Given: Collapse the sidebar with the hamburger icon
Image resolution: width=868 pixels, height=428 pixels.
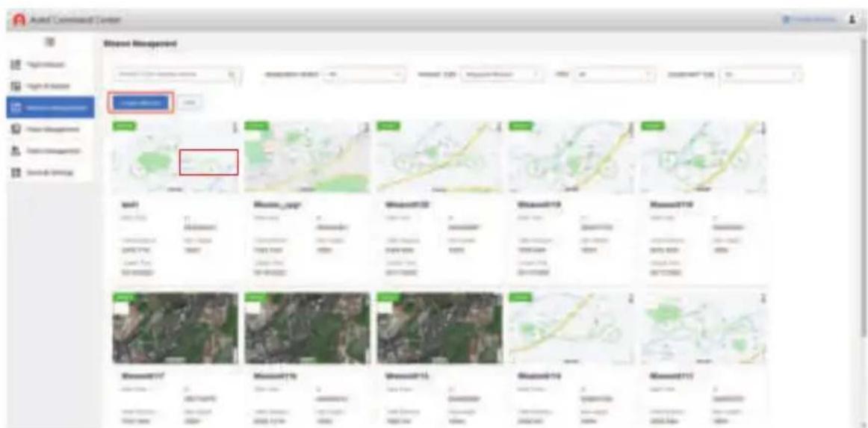Looking at the screenshot, I should coord(50,43).
